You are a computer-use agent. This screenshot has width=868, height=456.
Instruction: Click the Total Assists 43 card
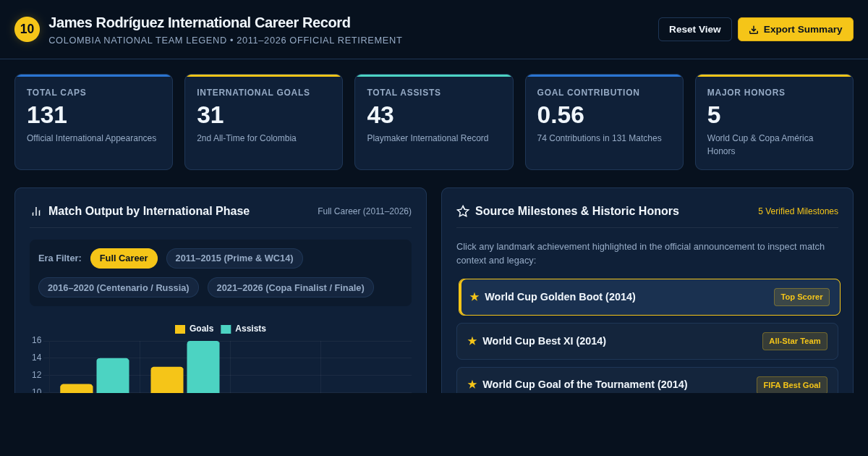pos(434,122)
